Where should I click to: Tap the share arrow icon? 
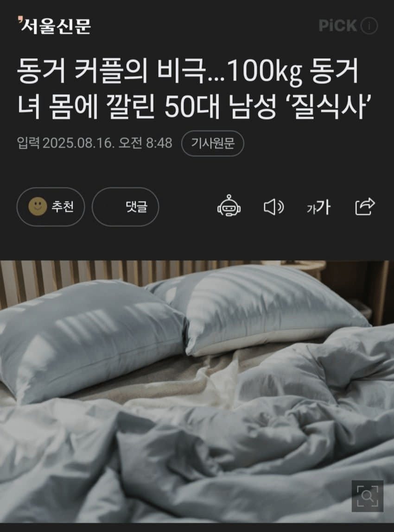[365, 207]
